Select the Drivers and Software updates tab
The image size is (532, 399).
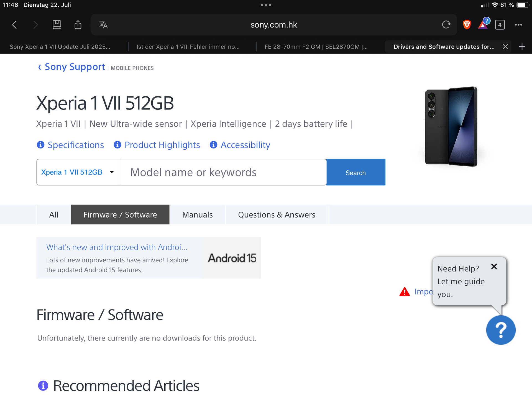444,47
